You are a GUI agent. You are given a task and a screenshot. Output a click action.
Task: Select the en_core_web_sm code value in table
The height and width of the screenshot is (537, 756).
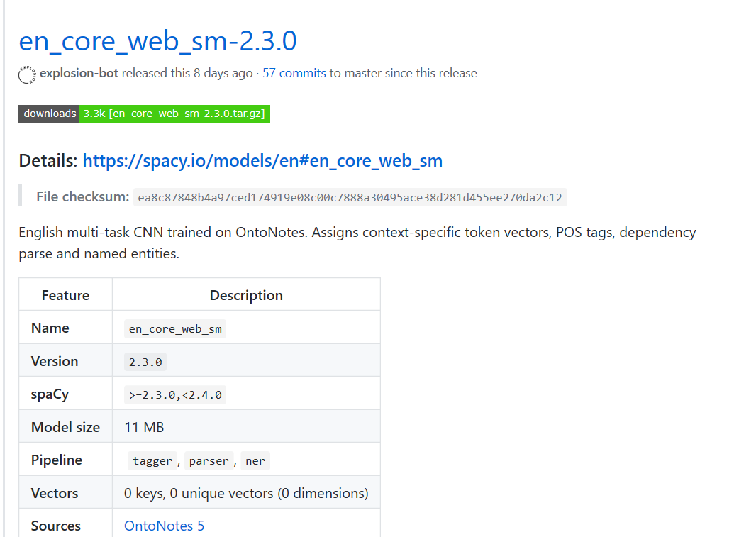click(x=175, y=329)
